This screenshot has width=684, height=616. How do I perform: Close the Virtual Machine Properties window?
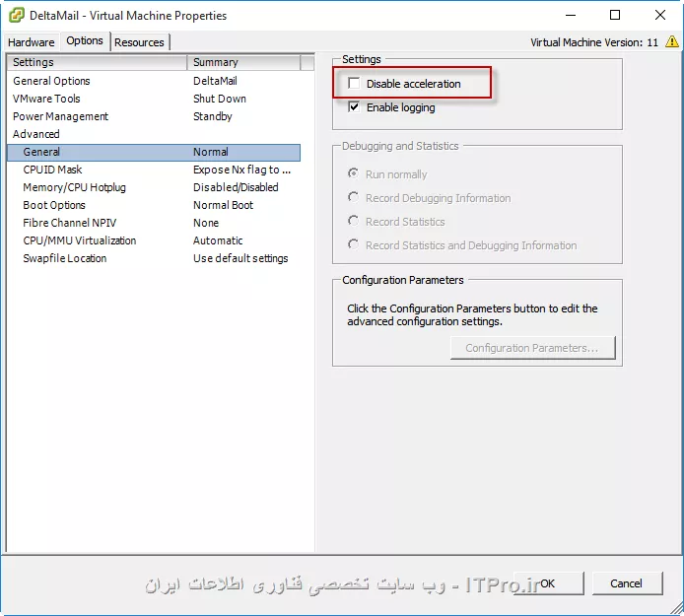click(660, 15)
